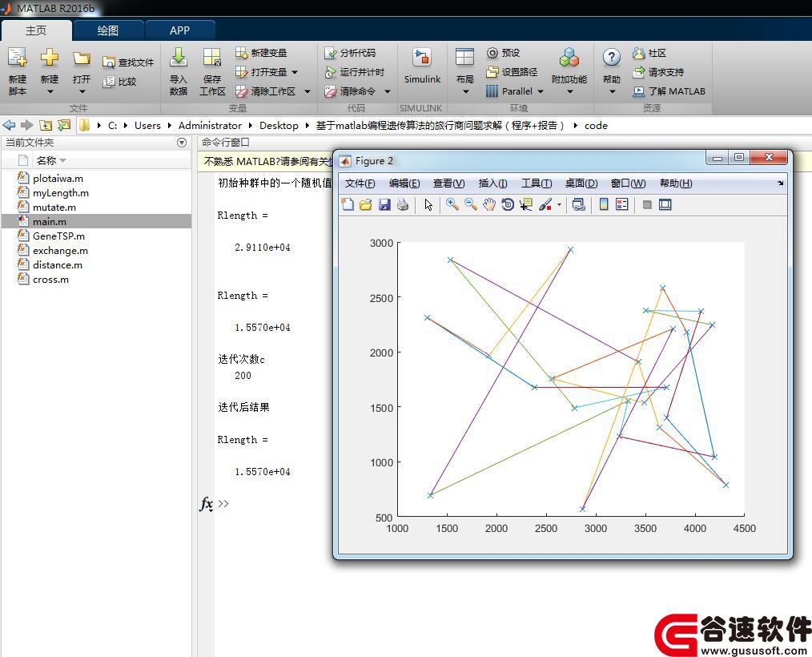Select the Edit Plot arrow tool
This screenshot has height=657, width=812.
tap(428, 204)
